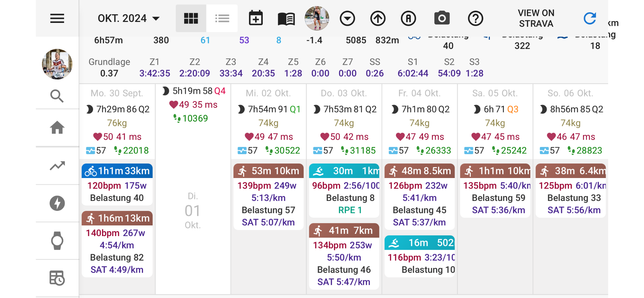The image size is (644, 298).
Task: Open the help question mark
Action: tap(475, 18)
